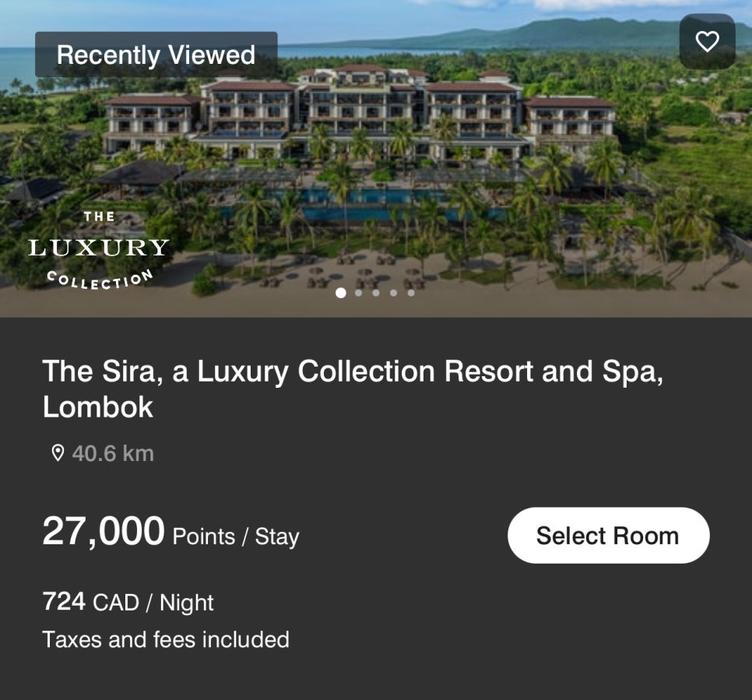The height and width of the screenshot is (700, 752).
Task: Click the 724 CAD per night rate
Action: (128, 602)
